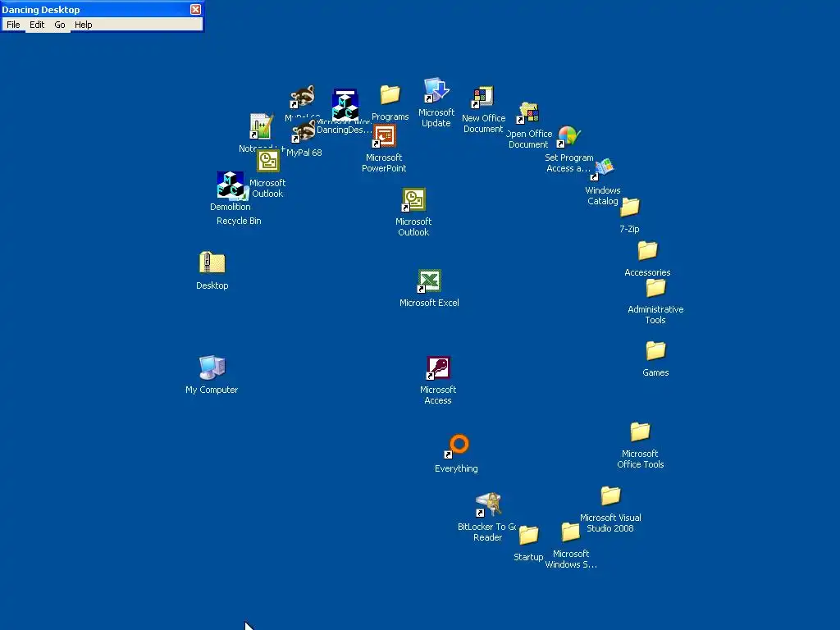Screen dimensions: 840x630
Task: Select the My Computer icon
Action: (x=212, y=367)
